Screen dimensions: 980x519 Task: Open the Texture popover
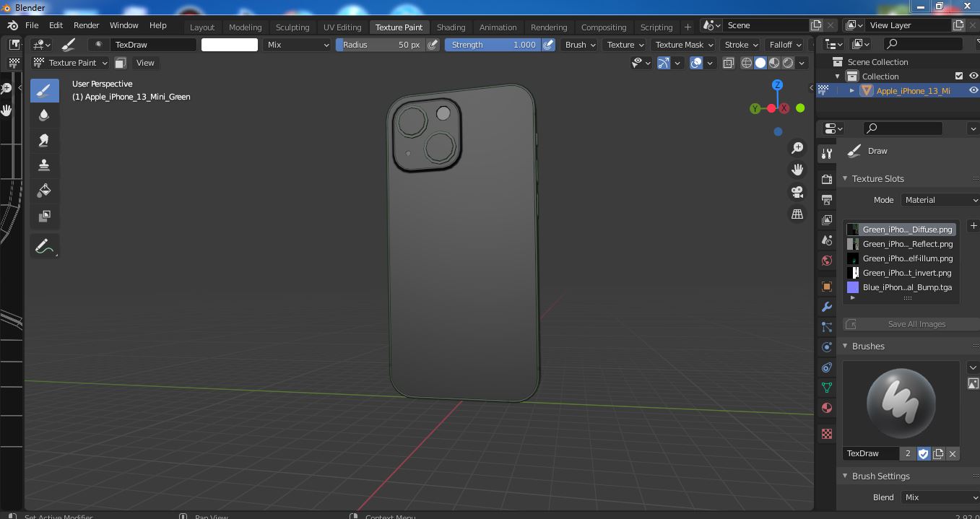pyautogui.click(x=625, y=45)
